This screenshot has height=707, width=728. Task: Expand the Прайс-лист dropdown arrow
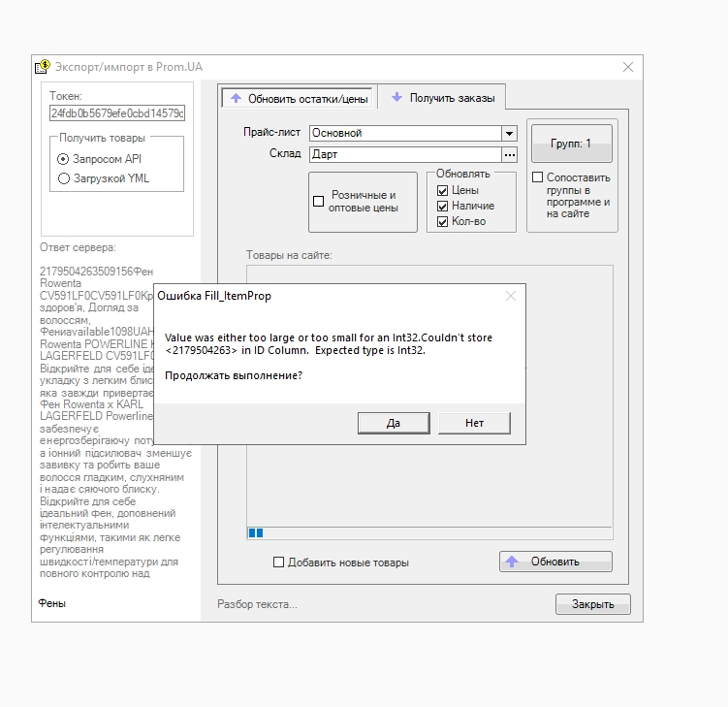(509, 133)
